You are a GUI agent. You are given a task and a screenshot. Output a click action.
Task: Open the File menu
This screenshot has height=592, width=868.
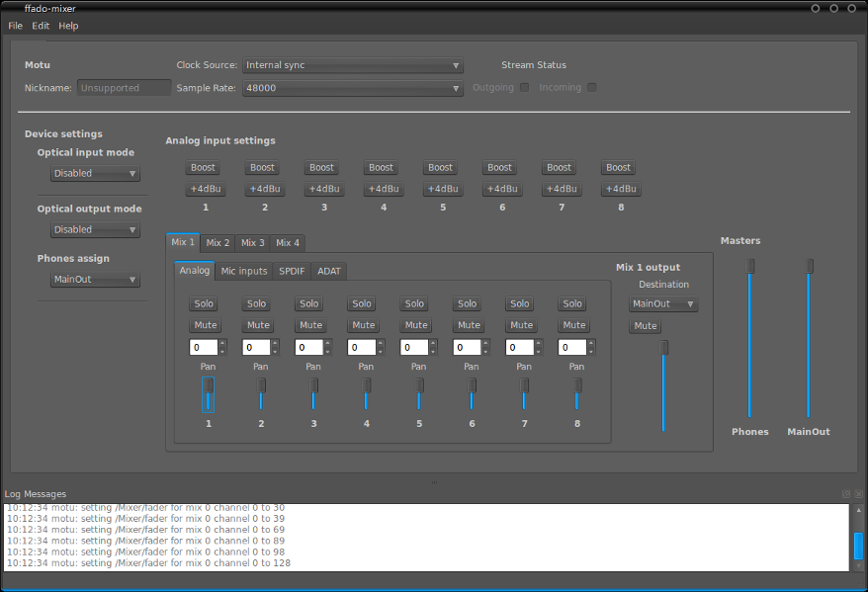(16, 26)
